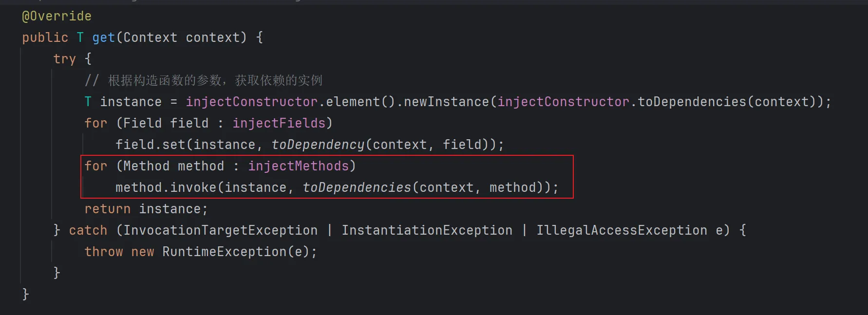Click the injectFields variable
Screen dimensions: 868x315
(x=279, y=123)
